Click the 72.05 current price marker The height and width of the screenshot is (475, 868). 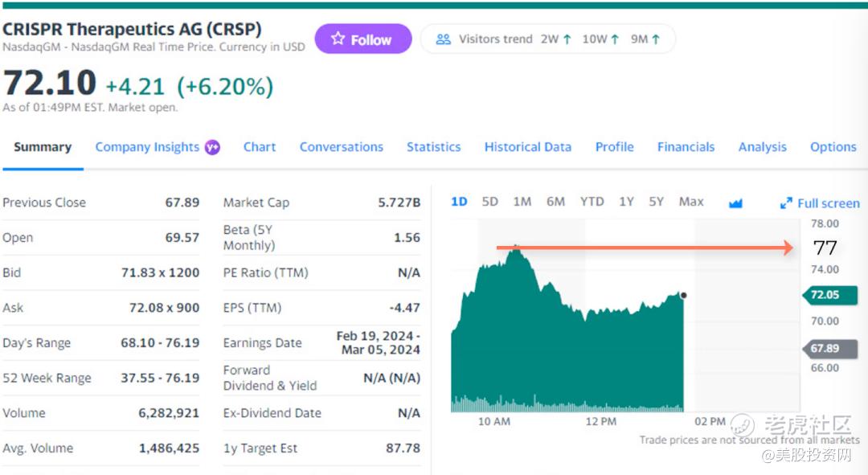(825, 295)
